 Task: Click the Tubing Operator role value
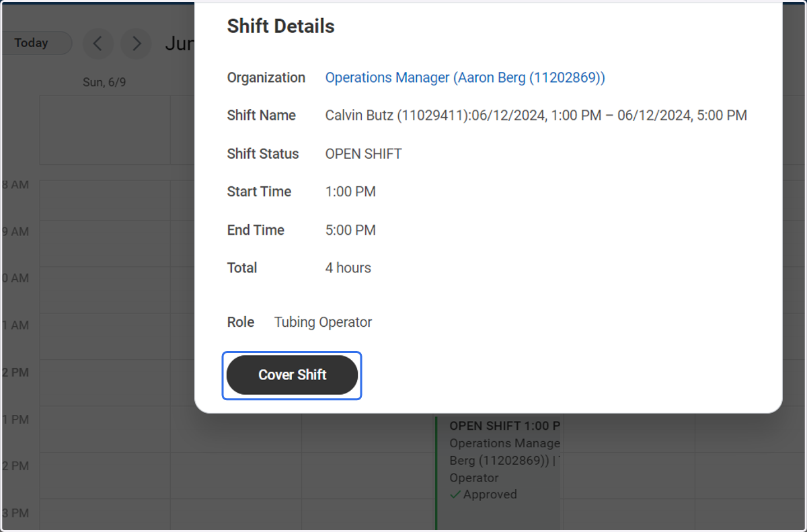323,322
